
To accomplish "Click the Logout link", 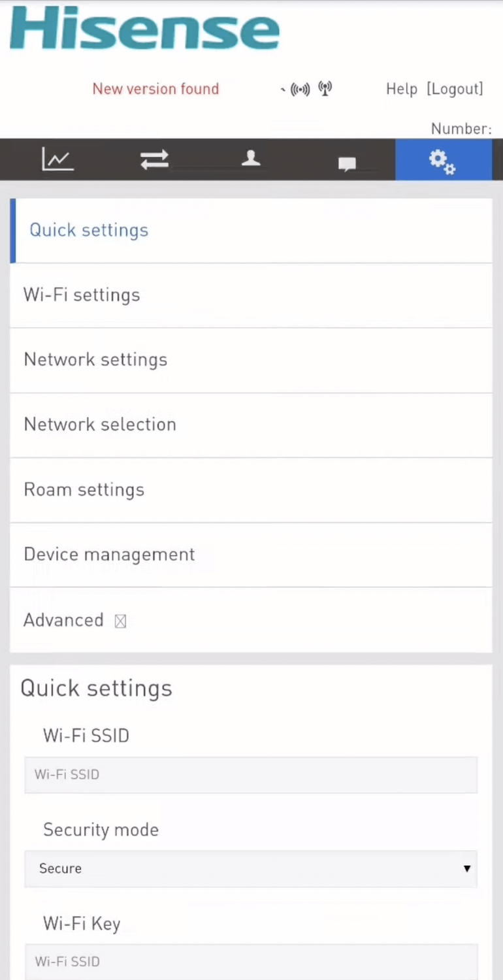I will pyautogui.click(x=455, y=89).
